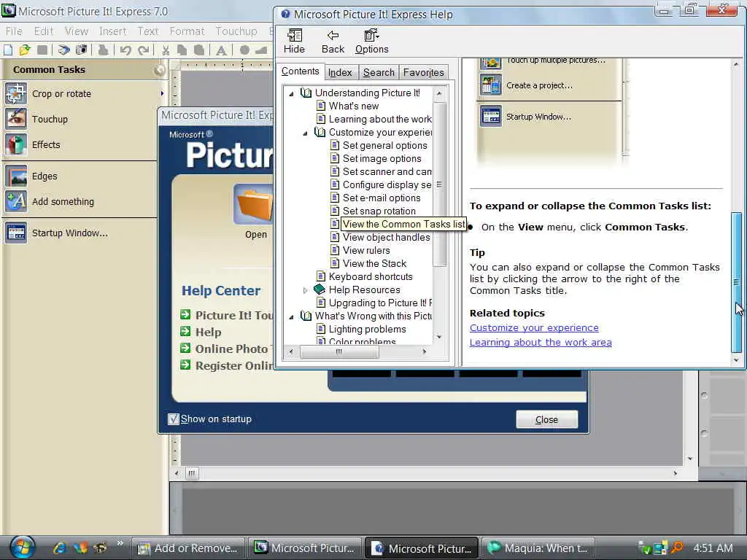
Task: Click the Text 'A' toolbar icon
Action: click(x=221, y=50)
